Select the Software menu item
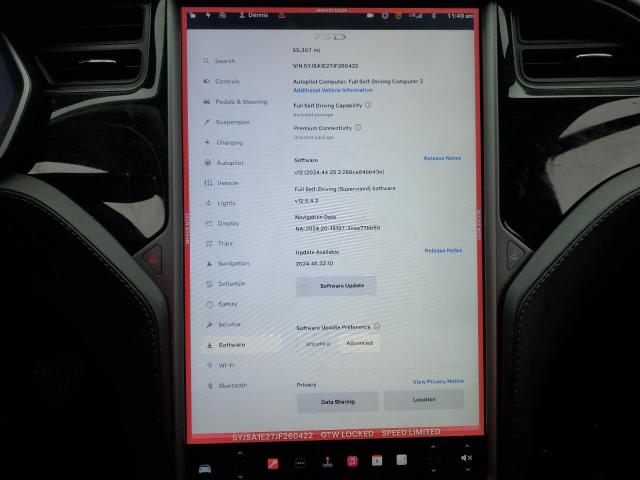The height and width of the screenshot is (480, 640). tap(241, 345)
